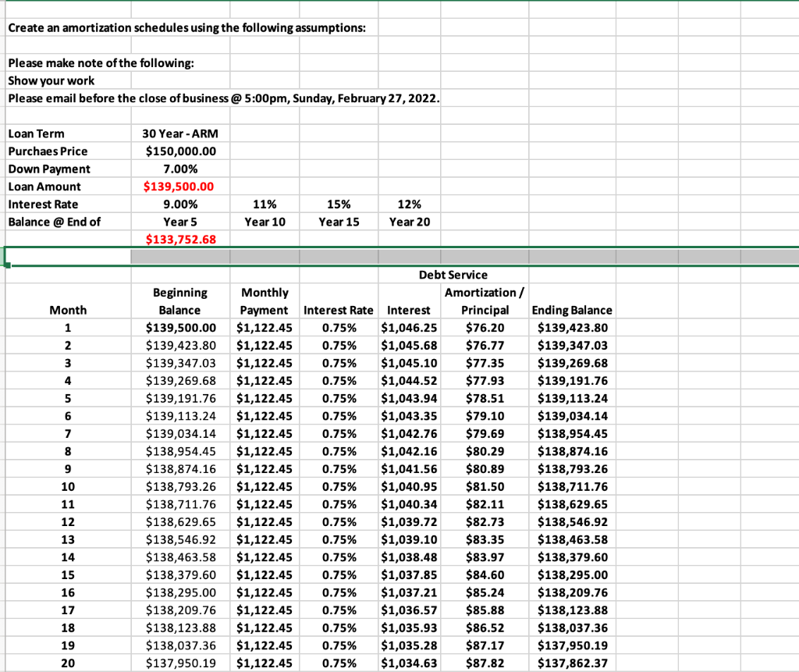Viewport: 799px width, 672px height.
Task: Click the 'Beginning Balance' column header
Action: [x=181, y=301]
